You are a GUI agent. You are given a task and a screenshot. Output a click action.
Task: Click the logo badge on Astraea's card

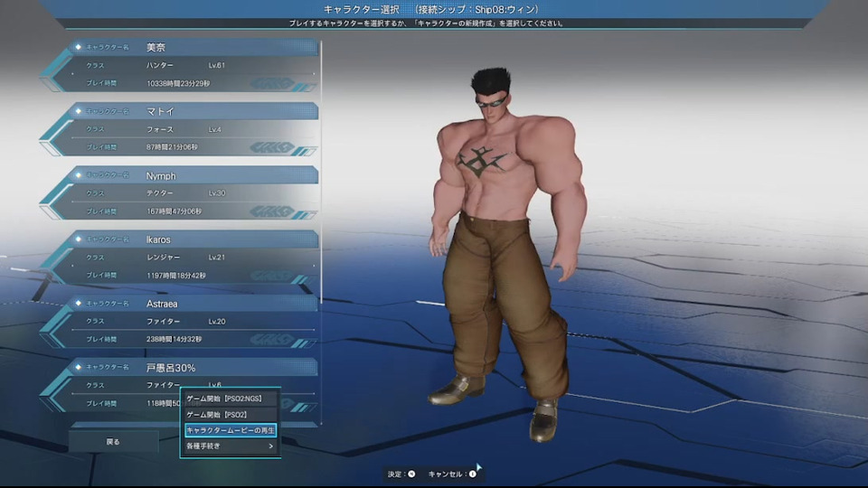(272, 340)
